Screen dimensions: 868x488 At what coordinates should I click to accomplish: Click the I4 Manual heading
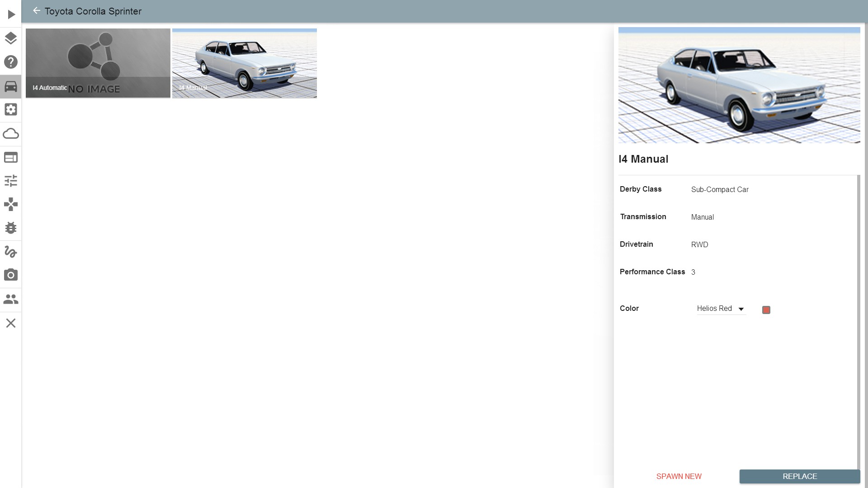click(x=643, y=159)
